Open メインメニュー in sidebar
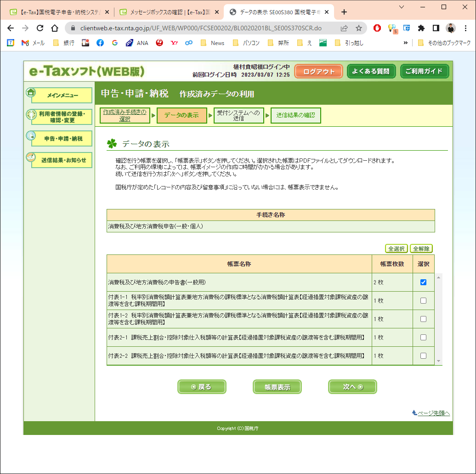Image resolution: width=476 pixels, height=474 pixels. pyautogui.click(x=59, y=95)
